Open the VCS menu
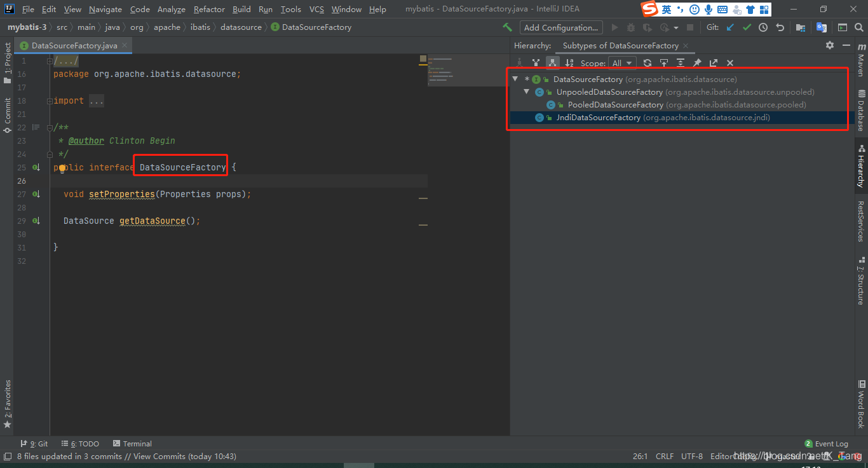Viewport: 868px width, 468px height. 316,9
